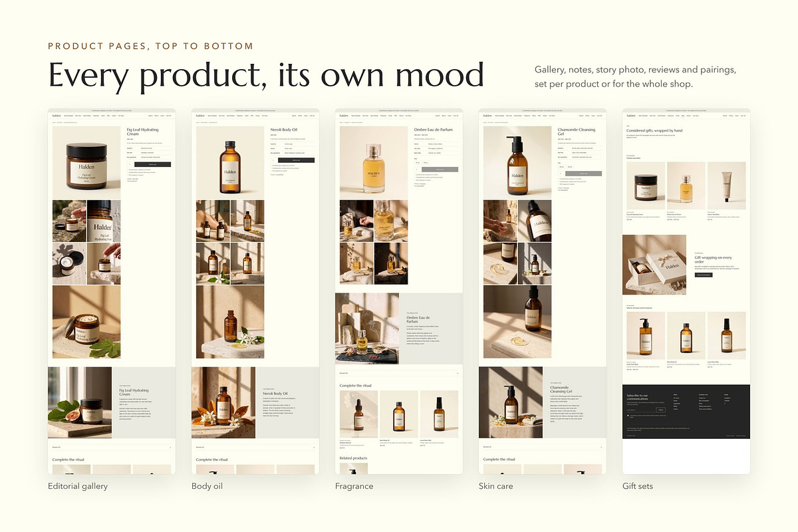Screen dimensions: 798x532
Task: Choose the second size option for Chamomile Cleansing Gel
Action: (571, 166)
